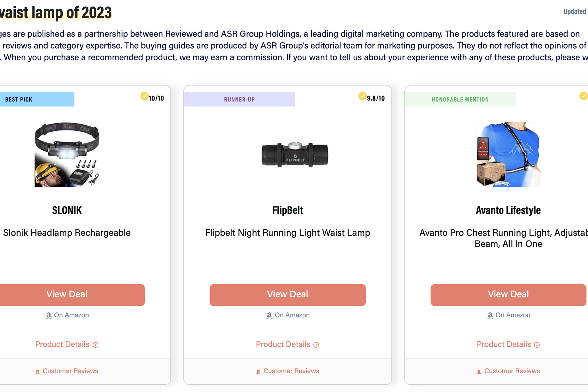Open the Slonik headlamp product image

tap(67, 154)
